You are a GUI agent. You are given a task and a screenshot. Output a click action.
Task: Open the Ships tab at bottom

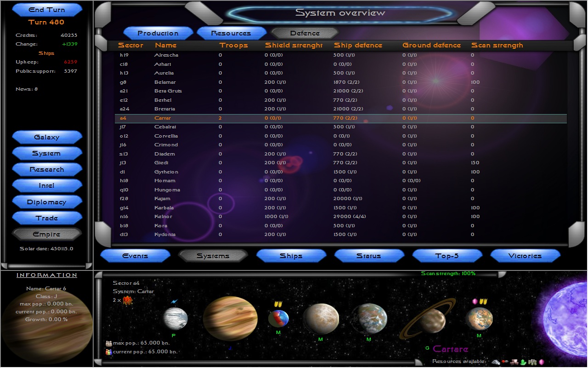[x=291, y=256]
